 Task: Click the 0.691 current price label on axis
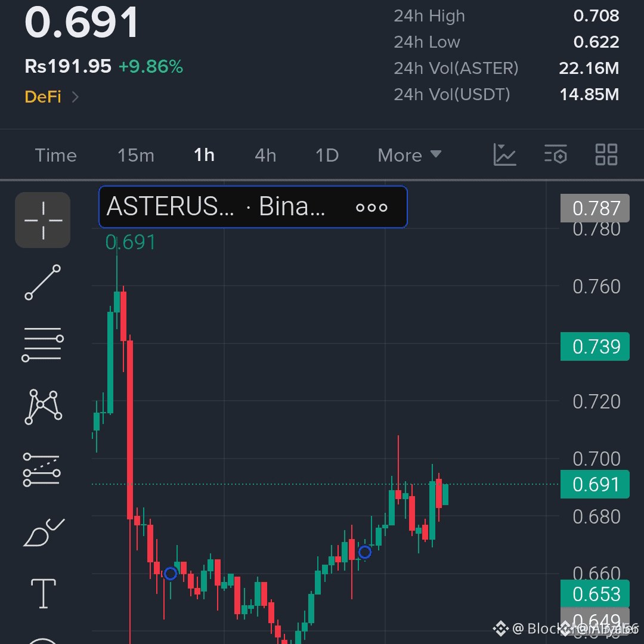pos(595,484)
